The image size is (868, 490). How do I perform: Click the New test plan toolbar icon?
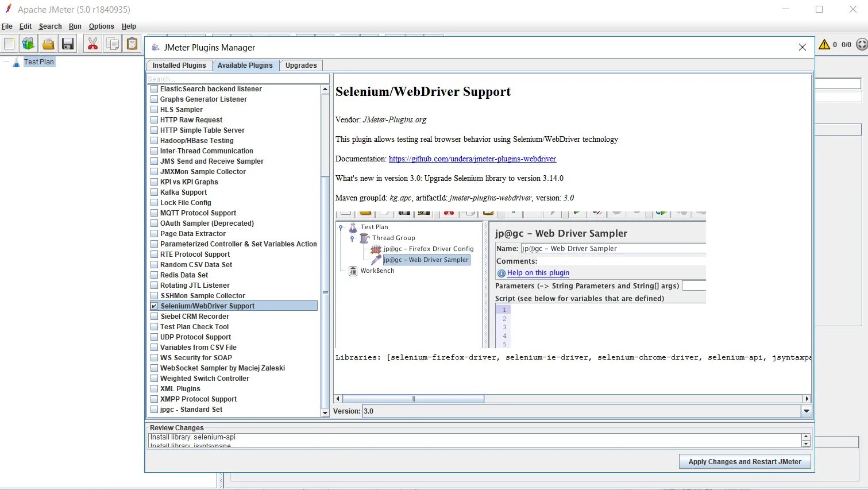[10, 44]
